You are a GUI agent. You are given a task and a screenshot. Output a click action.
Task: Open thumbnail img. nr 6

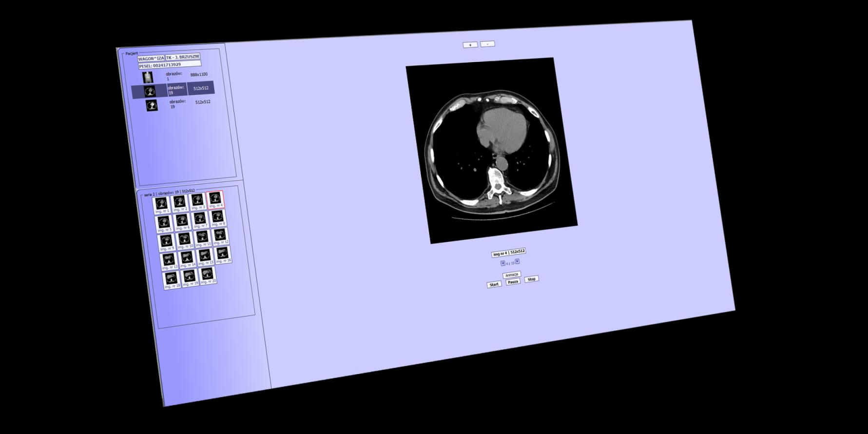(x=182, y=222)
